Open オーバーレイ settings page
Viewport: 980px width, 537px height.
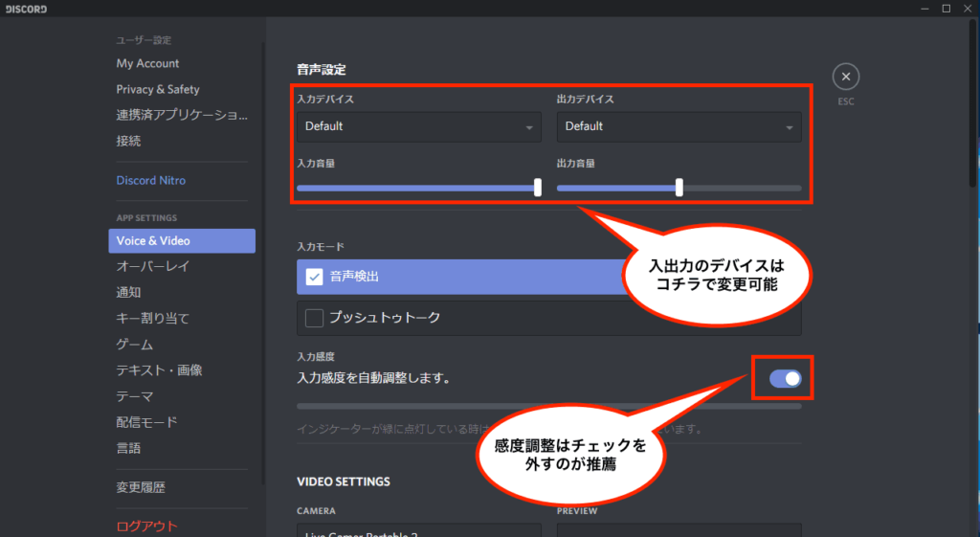[153, 266]
